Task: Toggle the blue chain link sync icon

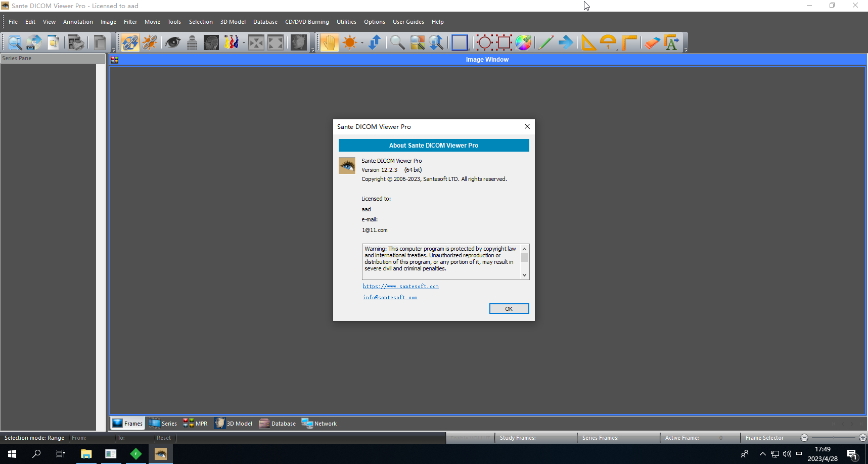Action: point(130,42)
